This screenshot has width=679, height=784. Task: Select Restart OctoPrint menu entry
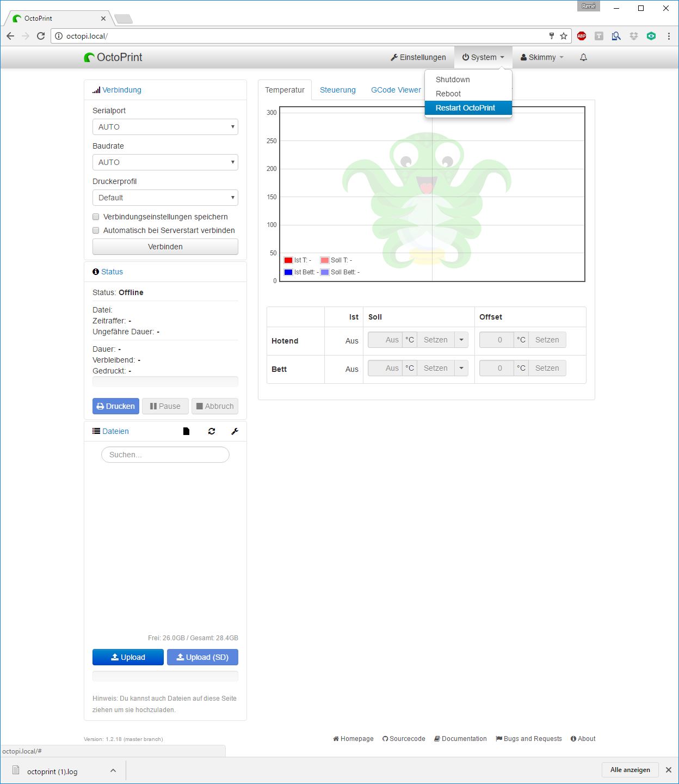tap(468, 108)
